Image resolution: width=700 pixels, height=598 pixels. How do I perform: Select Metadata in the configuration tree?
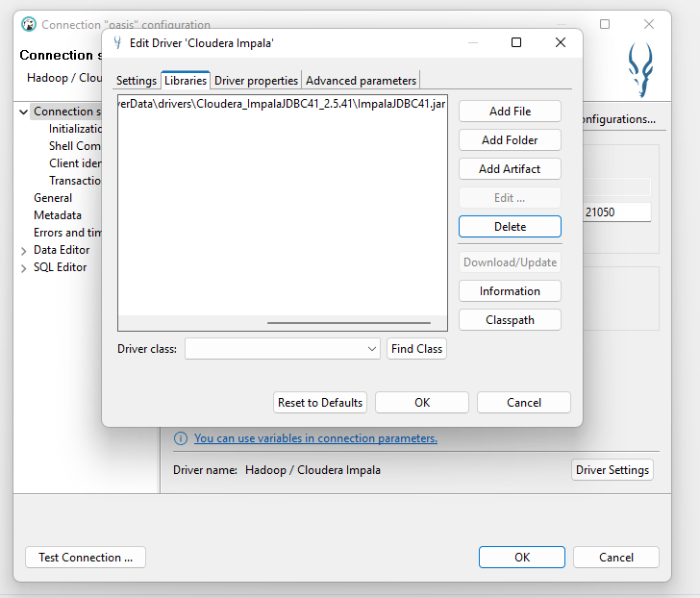point(58,215)
